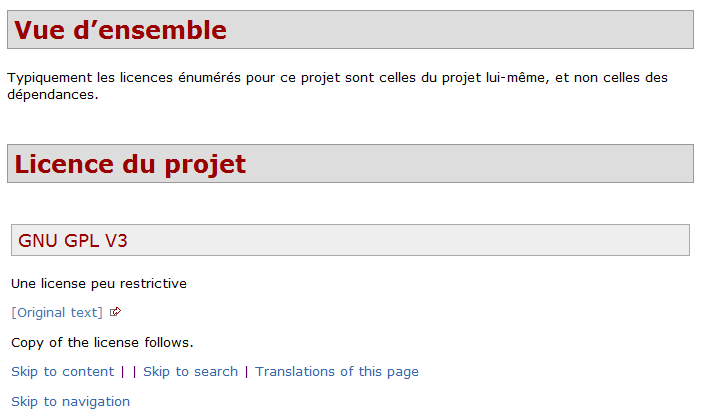Follow the Skip to content link

(62, 372)
